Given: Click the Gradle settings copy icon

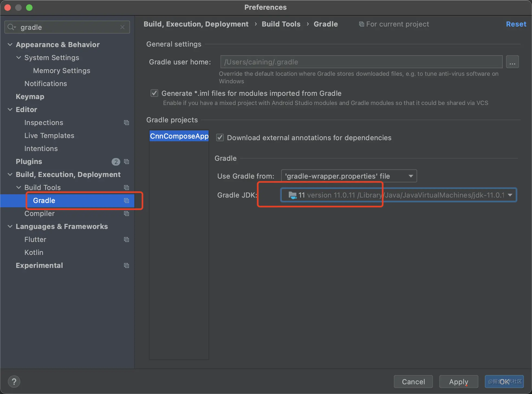Looking at the screenshot, I should pos(127,200).
